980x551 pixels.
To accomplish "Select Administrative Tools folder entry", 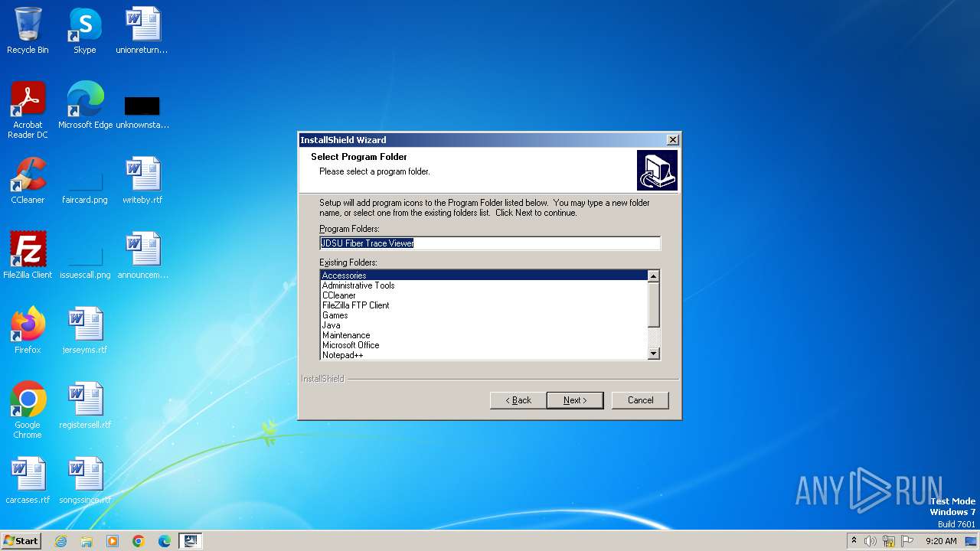I will point(484,285).
